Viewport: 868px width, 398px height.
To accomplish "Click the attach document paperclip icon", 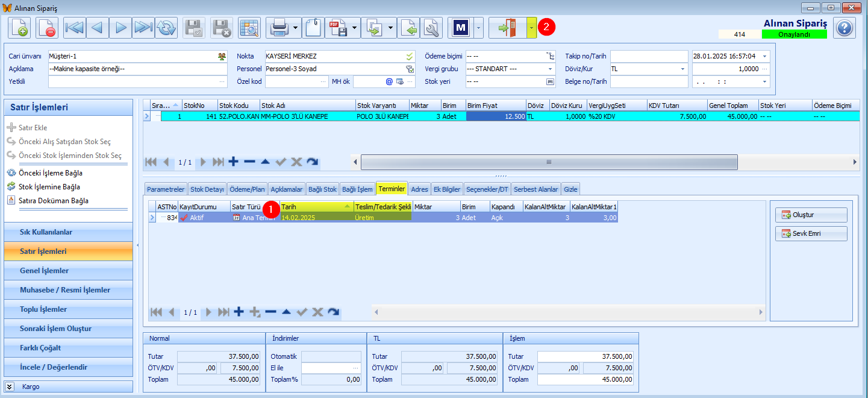I will point(313,28).
